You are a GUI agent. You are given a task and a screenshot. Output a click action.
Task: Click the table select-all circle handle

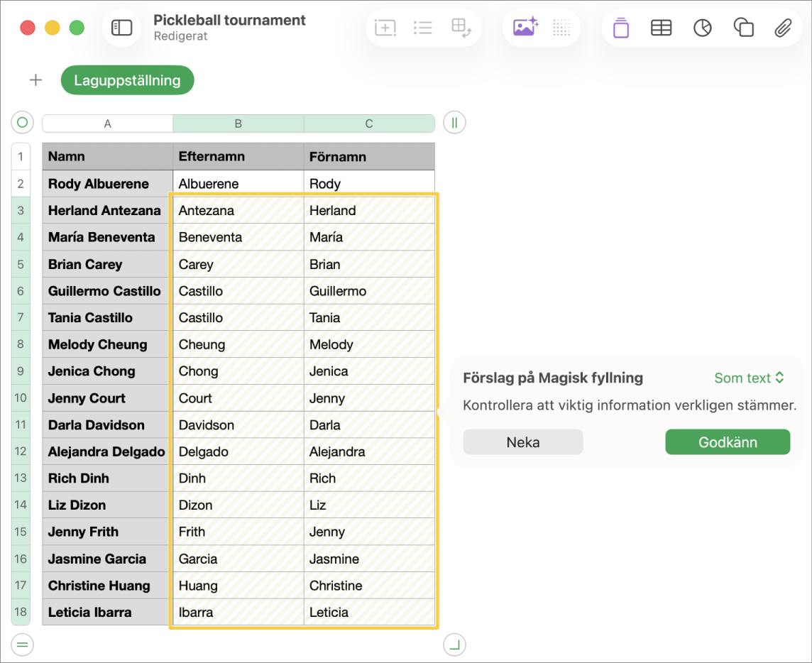click(x=22, y=123)
